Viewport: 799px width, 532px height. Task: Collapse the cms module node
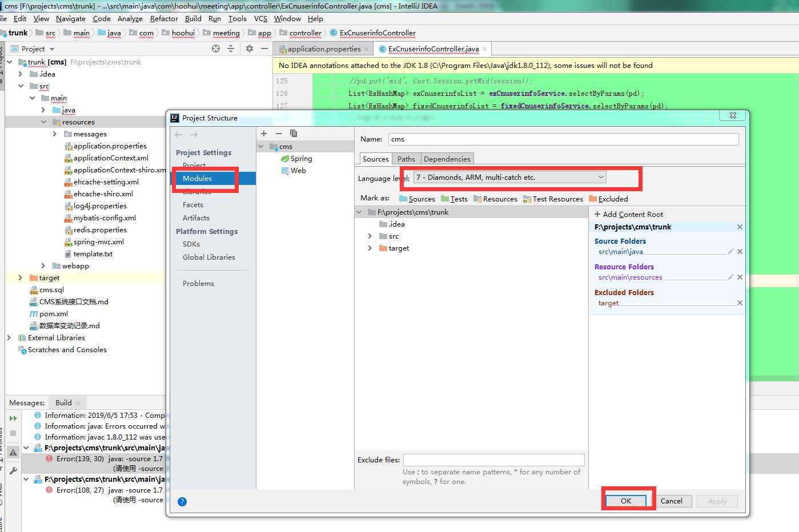261,147
